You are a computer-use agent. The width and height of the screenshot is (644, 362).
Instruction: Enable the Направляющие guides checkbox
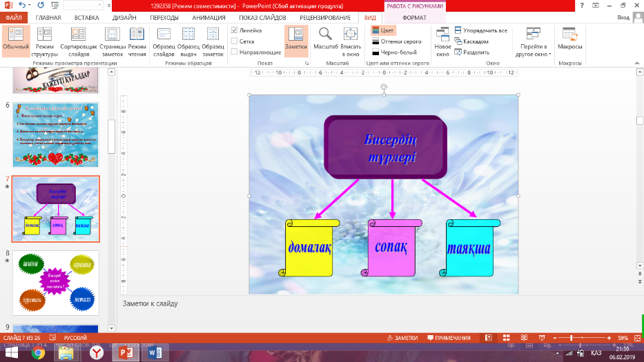pos(234,52)
